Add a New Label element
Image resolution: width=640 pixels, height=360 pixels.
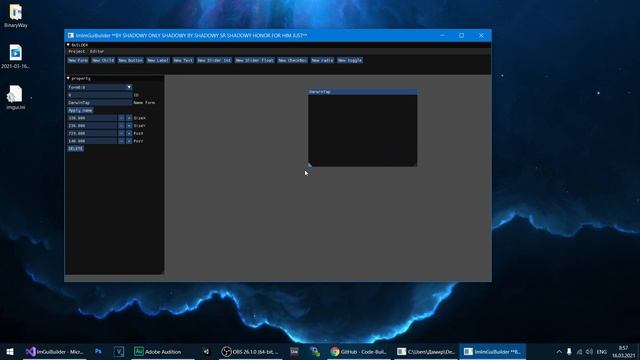point(158,60)
